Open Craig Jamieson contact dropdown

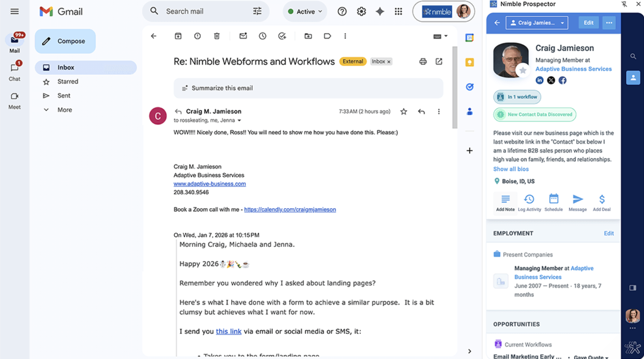point(537,23)
